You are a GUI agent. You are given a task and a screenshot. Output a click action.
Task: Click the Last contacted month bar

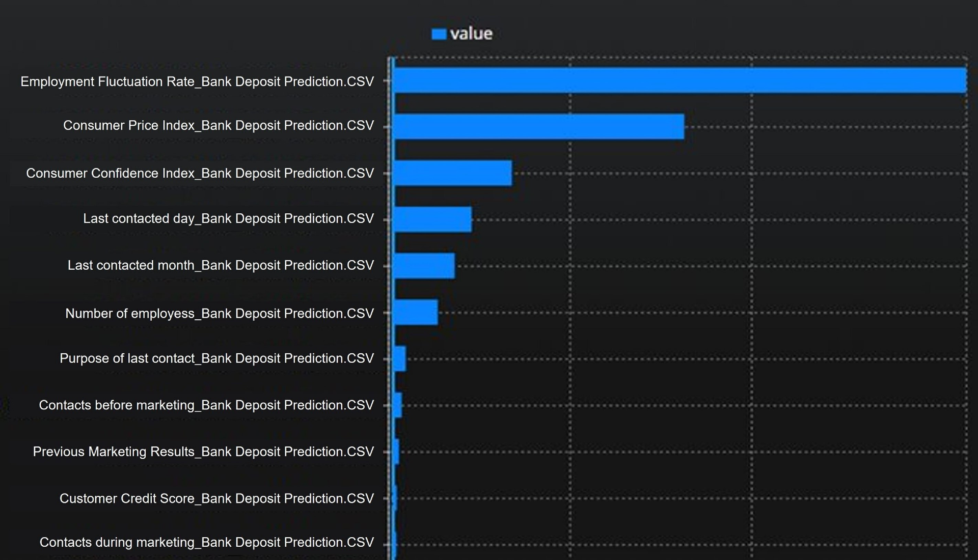pos(424,266)
